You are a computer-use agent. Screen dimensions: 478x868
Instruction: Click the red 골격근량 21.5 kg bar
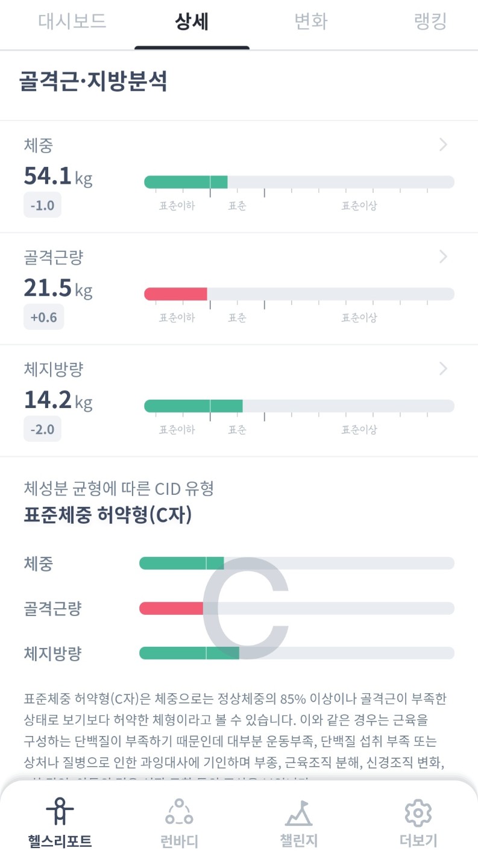175,294
